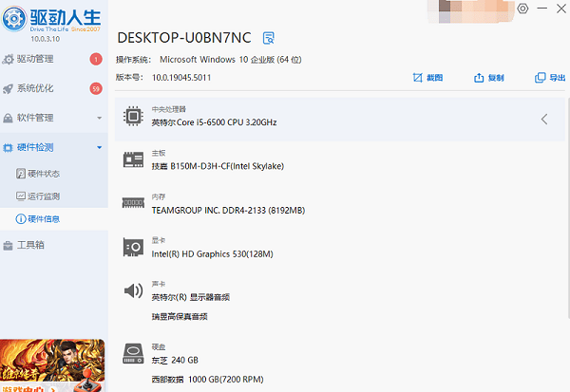The image size is (570, 392).
Task: Click the chip icon beside 硬件检测
Action: pos(8,148)
